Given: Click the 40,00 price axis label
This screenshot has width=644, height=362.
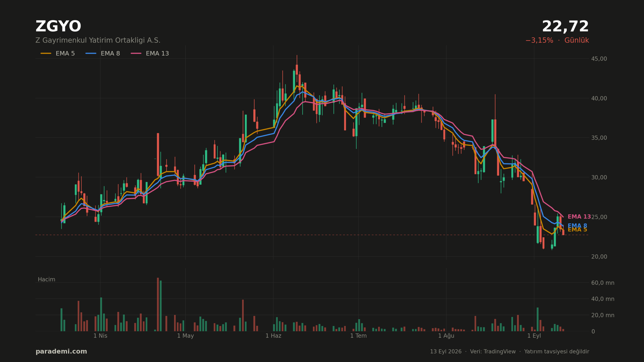Looking at the screenshot, I should pos(599,99).
